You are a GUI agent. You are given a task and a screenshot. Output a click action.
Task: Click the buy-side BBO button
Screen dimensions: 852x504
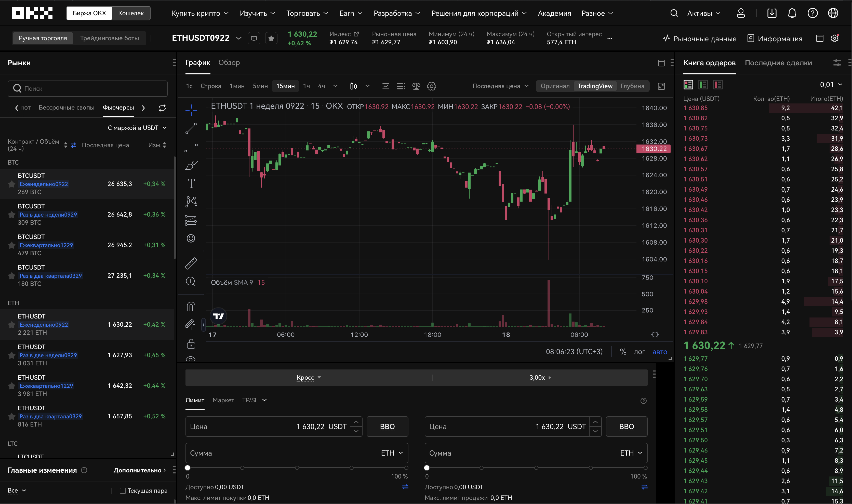pos(387,427)
